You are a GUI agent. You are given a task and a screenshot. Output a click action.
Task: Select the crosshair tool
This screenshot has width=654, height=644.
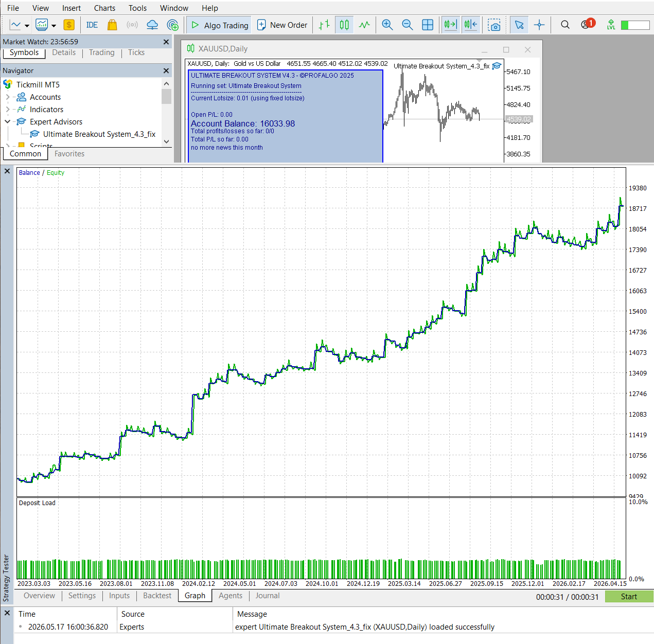539,25
